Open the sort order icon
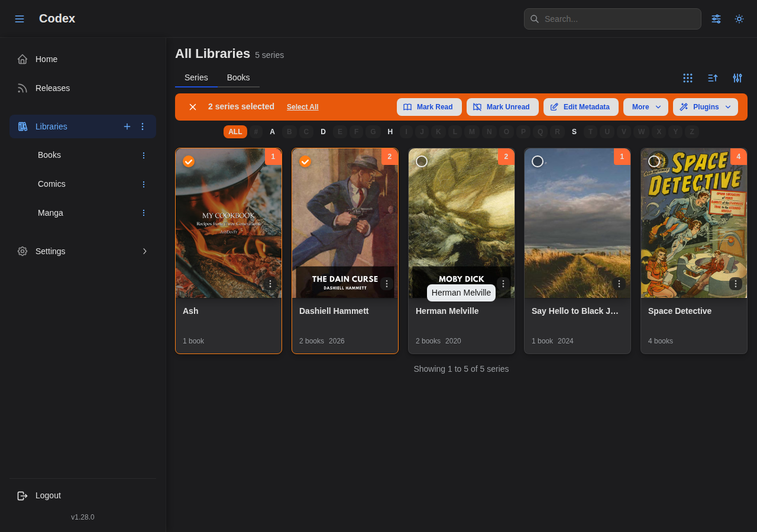The height and width of the screenshot is (532, 757). point(713,78)
